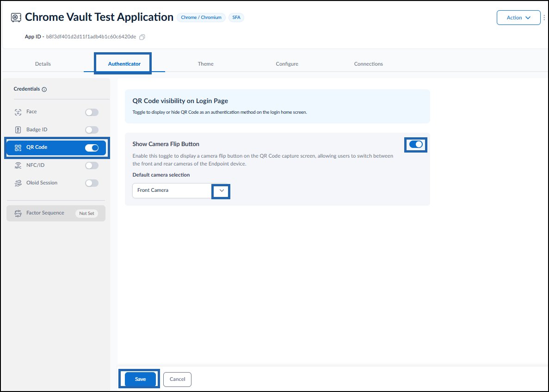
Task: Click the QR Code icon in sidebar
Action: click(x=18, y=148)
